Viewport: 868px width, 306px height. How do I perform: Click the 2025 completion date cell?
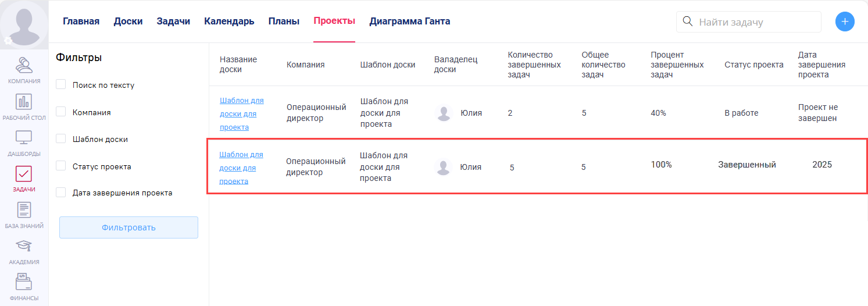822,165
